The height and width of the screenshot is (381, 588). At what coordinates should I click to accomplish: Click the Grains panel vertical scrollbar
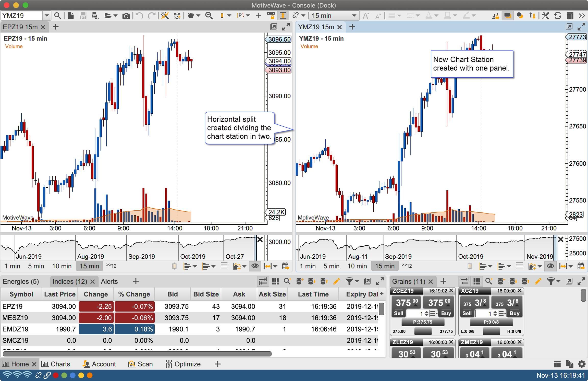coord(583,295)
